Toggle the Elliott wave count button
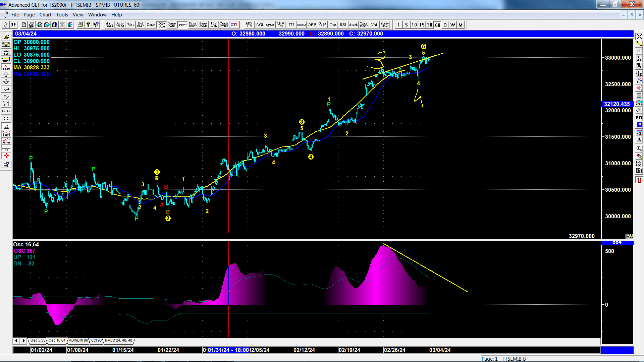The height and width of the screenshot is (362, 644). coord(6,67)
